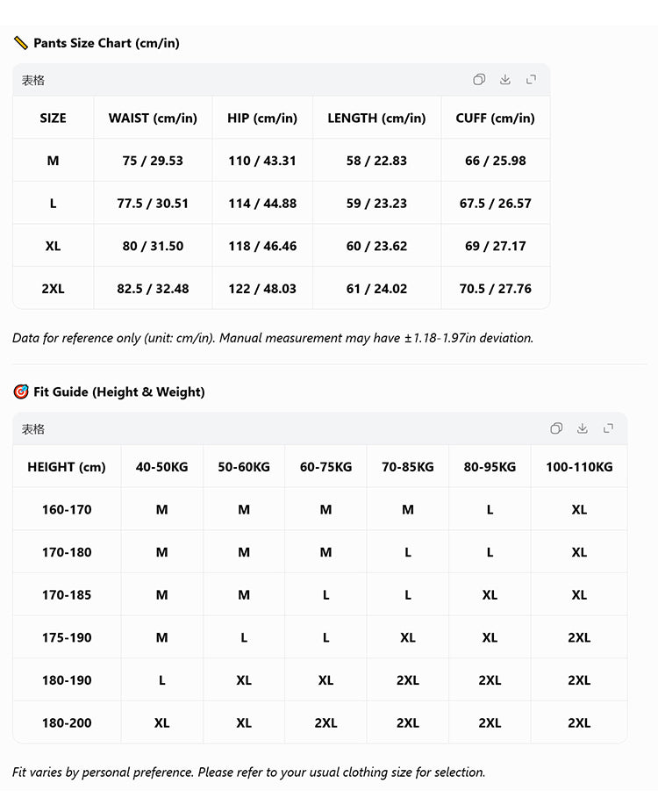
Task: Download the pants size chart table
Action: pyautogui.click(x=504, y=79)
